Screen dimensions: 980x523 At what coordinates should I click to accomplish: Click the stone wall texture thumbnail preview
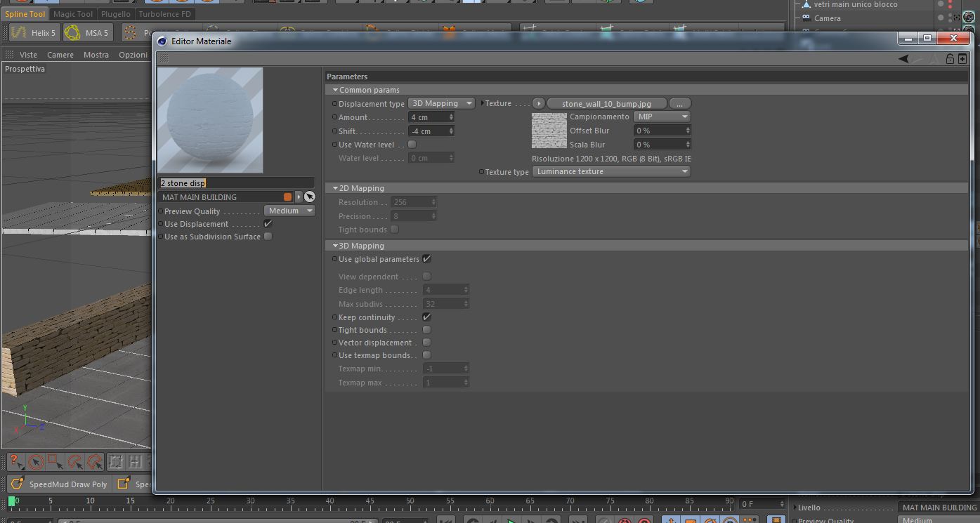click(549, 131)
